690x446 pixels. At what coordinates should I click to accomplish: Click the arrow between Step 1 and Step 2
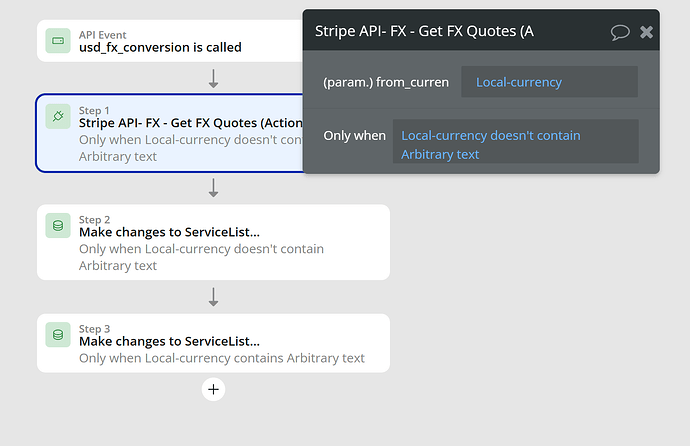213,188
